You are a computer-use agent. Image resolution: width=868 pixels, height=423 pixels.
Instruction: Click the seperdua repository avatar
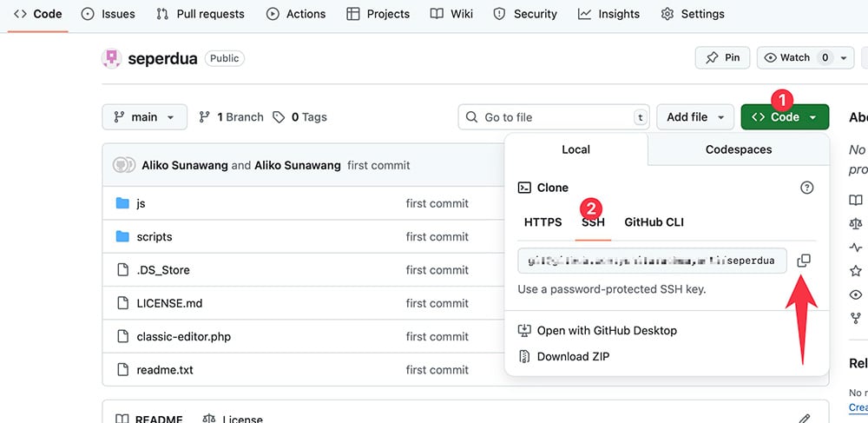pyautogui.click(x=111, y=58)
